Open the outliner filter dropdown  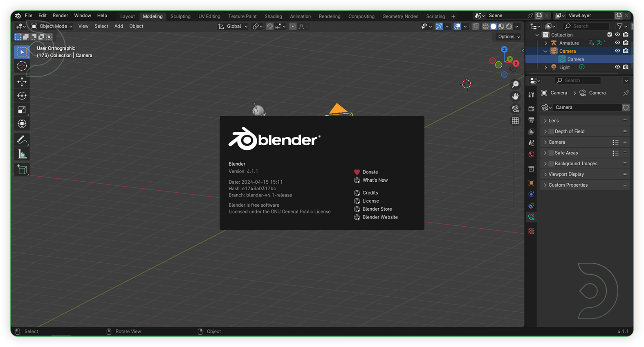(622, 26)
